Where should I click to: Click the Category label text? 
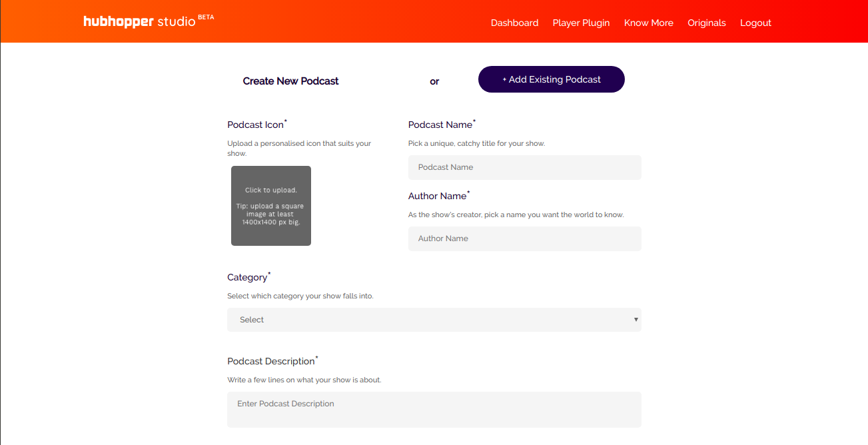click(249, 277)
